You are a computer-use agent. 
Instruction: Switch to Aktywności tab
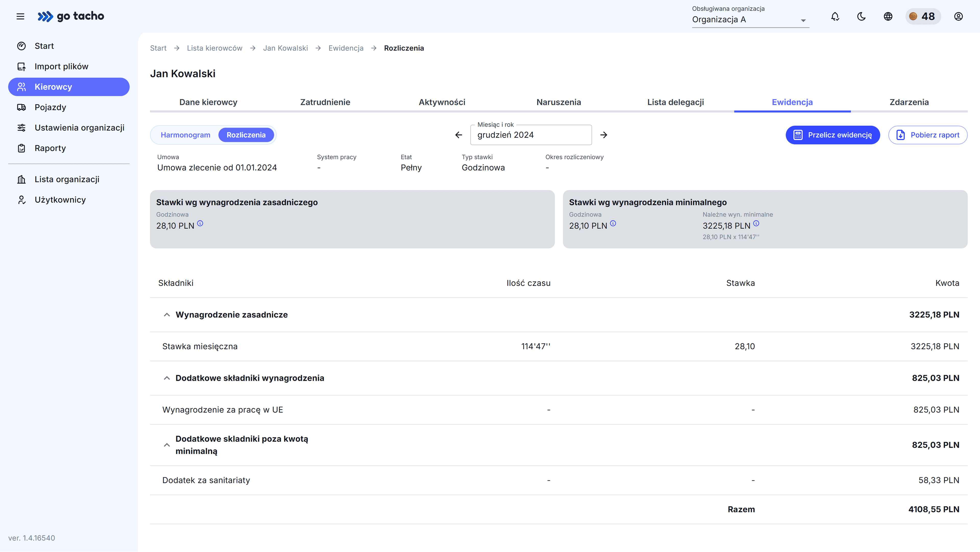[x=442, y=102]
